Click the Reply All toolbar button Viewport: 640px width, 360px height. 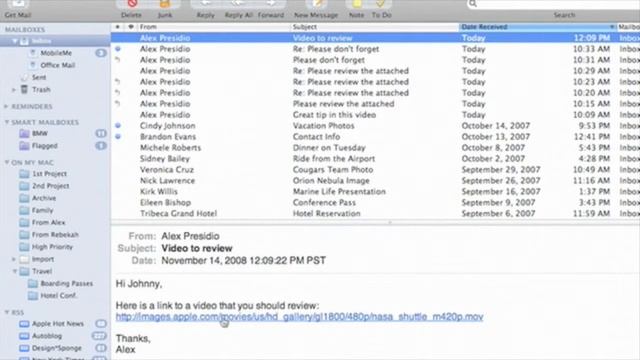coord(239,9)
